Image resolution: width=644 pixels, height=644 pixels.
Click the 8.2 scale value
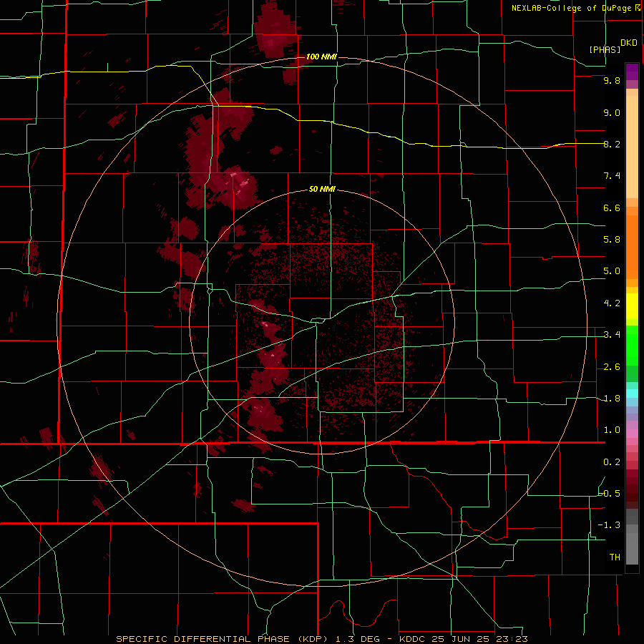pos(612,144)
